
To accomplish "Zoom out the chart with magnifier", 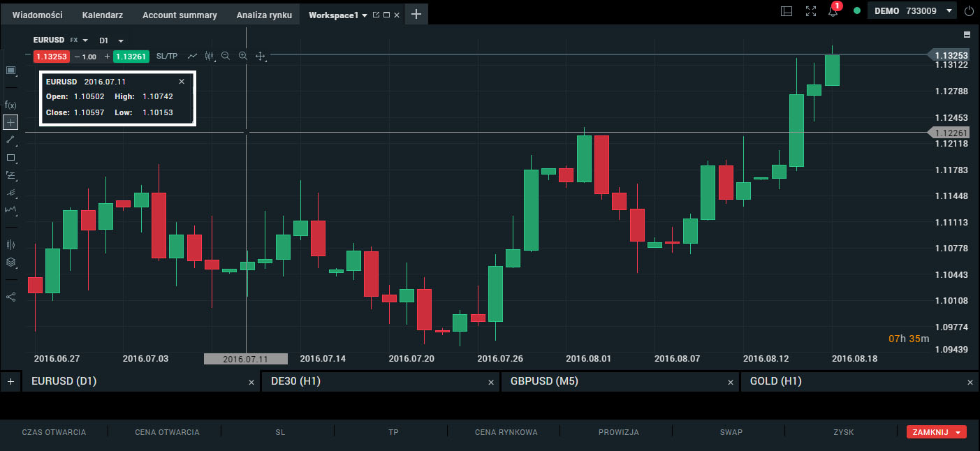I will (226, 56).
